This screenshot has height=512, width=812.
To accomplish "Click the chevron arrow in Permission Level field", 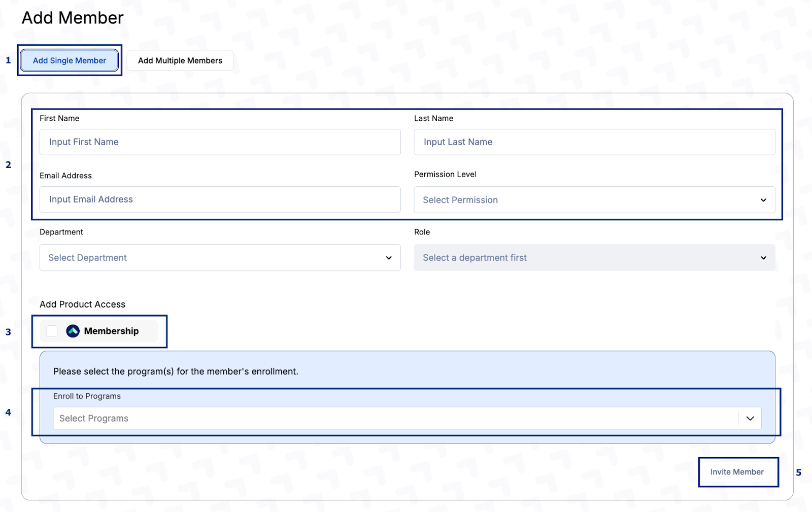I will click(763, 200).
